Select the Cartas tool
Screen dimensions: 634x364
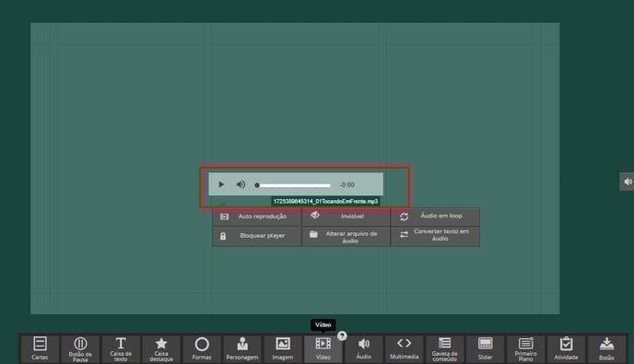point(40,348)
